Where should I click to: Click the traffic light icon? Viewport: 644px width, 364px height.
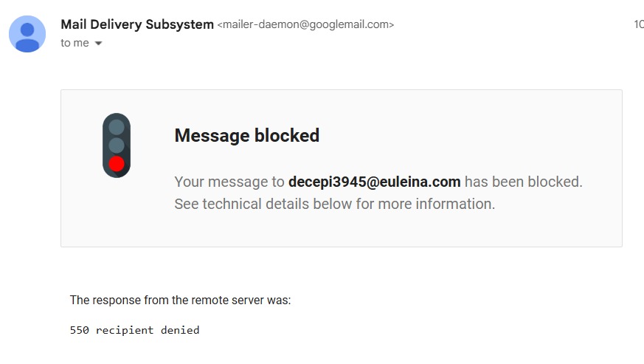[117, 145]
